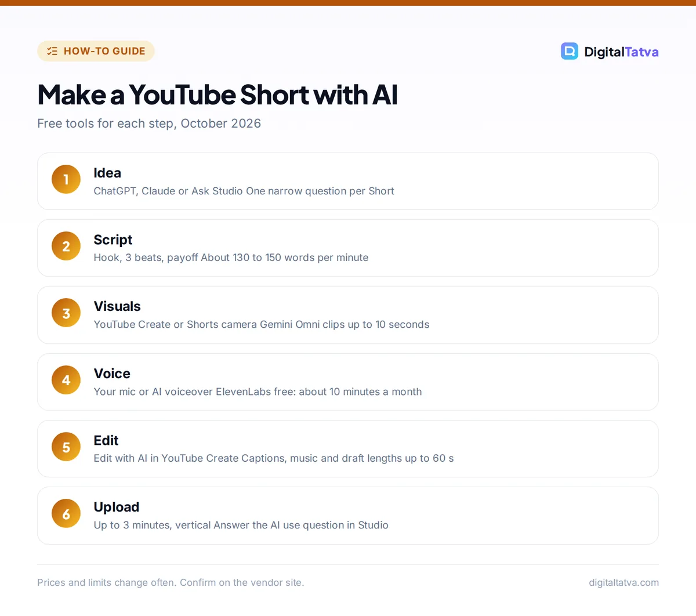The width and height of the screenshot is (696, 616).
Task: Click the step 4 number circle
Action: coord(66,380)
